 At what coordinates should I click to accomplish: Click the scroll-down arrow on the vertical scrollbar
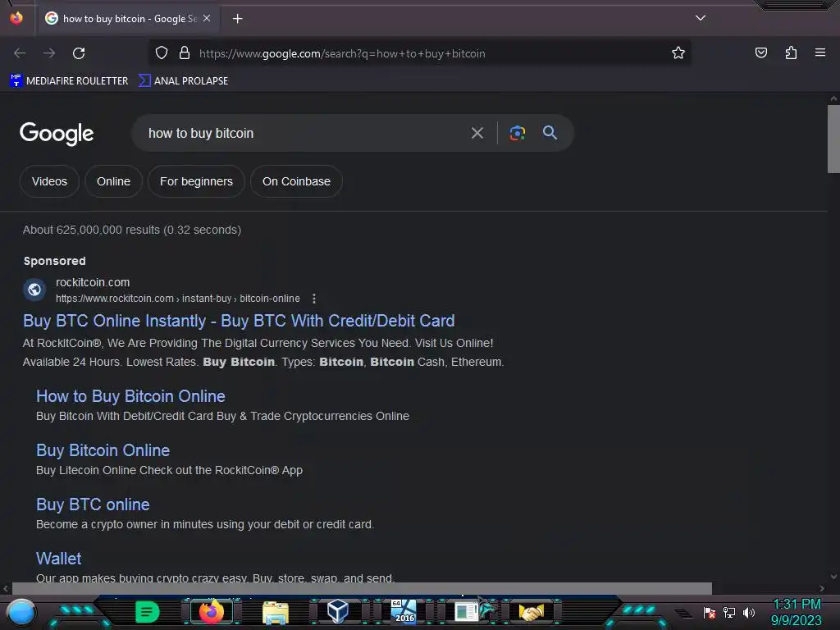pyautogui.click(x=833, y=577)
